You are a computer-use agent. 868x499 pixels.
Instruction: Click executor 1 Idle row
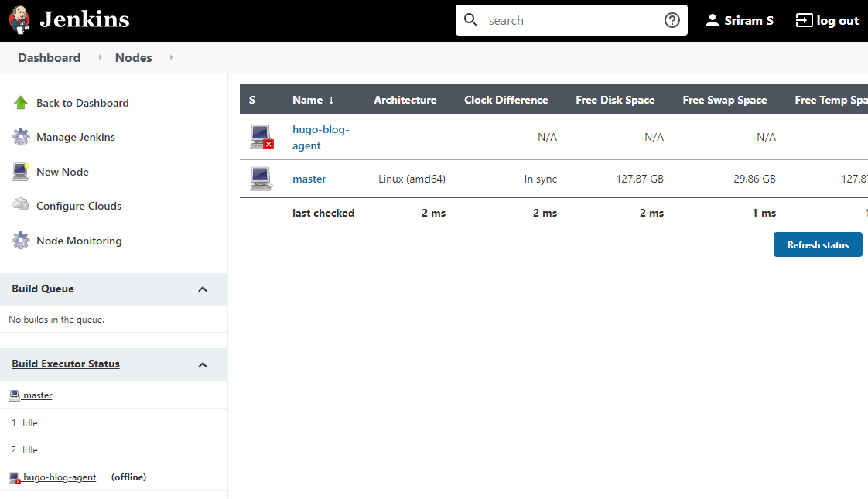[114, 422]
